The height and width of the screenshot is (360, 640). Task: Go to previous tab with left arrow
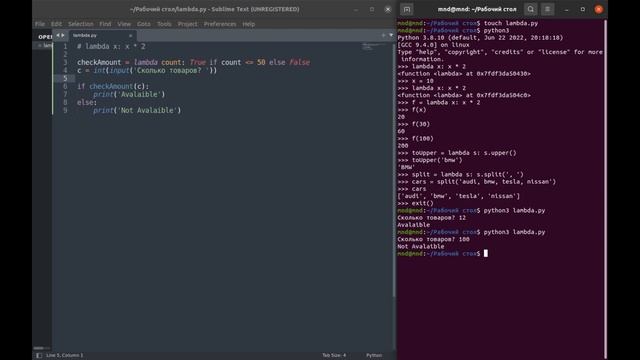pyautogui.click(x=58, y=36)
